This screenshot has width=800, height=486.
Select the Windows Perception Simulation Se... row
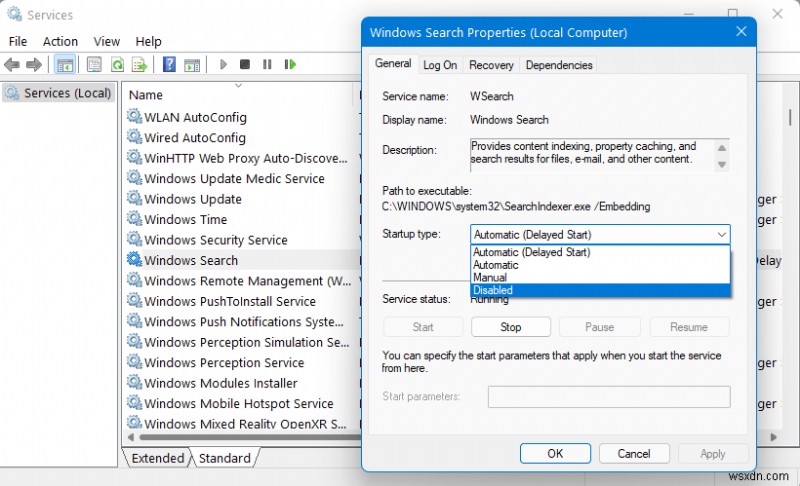pos(242,342)
